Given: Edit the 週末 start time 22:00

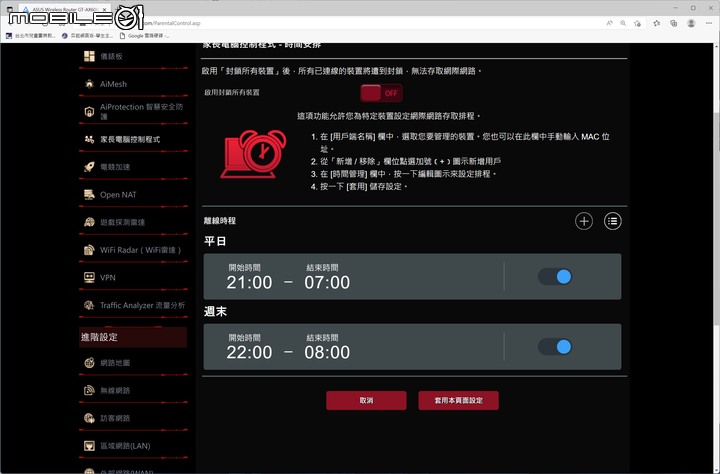Looking at the screenshot, I should pyautogui.click(x=249, y=352).
